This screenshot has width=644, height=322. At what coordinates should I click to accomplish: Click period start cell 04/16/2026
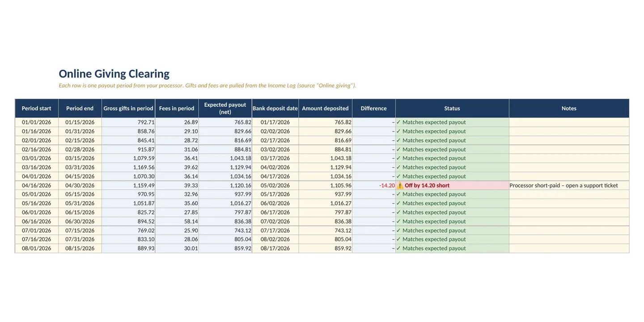(x=37, y=185)
